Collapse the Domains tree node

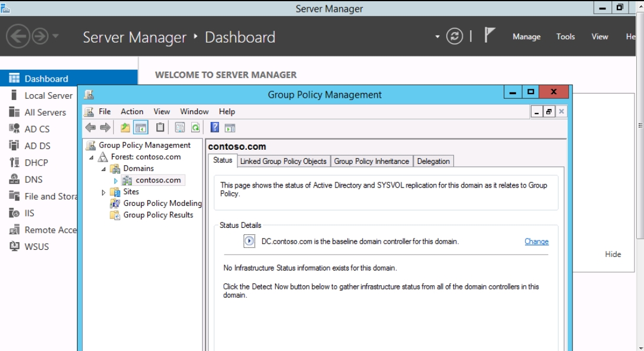(x=104, y=169)
